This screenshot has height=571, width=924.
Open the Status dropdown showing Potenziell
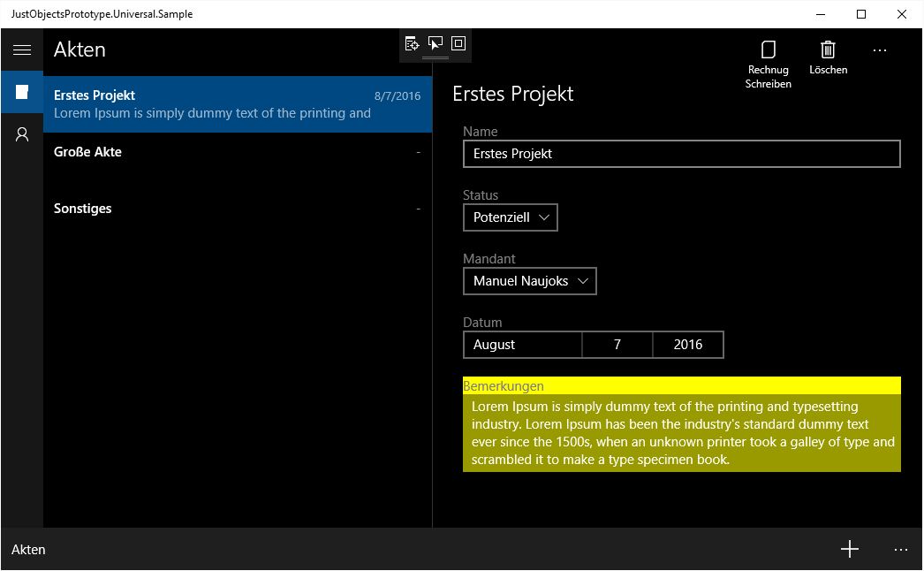tap(510, 217)
